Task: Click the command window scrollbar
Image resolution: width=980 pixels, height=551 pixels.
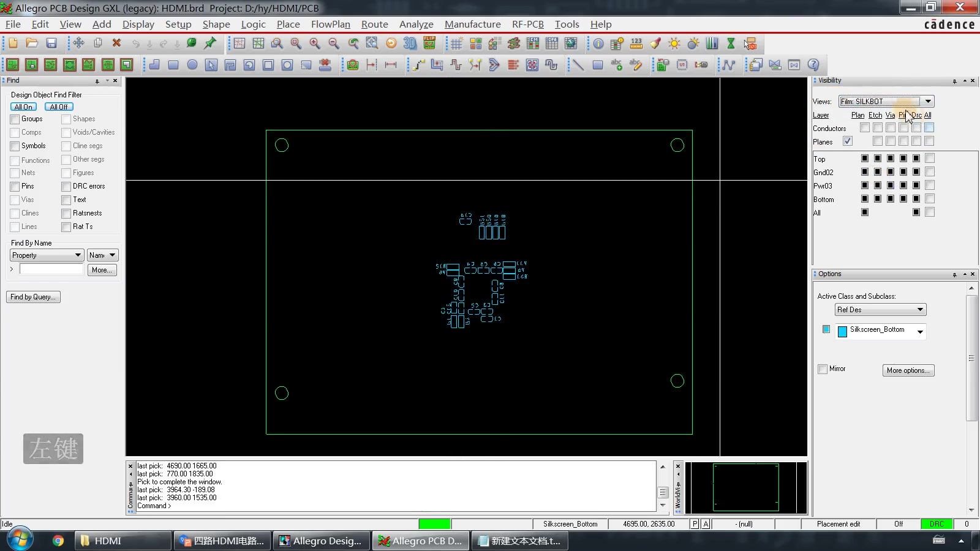Action: coord(662,487)
